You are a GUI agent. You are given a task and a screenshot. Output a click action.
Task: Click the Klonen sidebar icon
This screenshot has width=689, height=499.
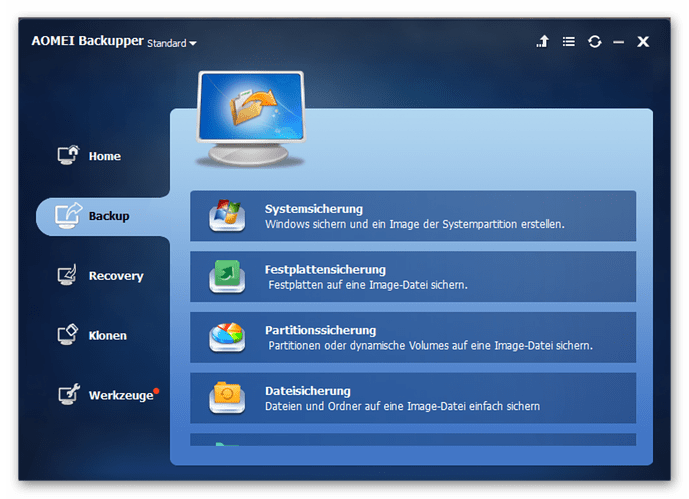pos(68,335)
